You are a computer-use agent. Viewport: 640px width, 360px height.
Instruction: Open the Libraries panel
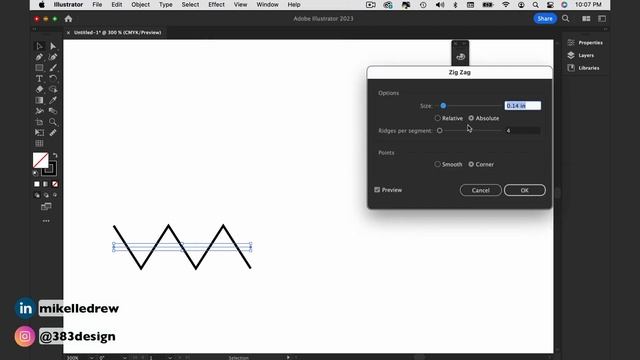[x=584, y=68]
